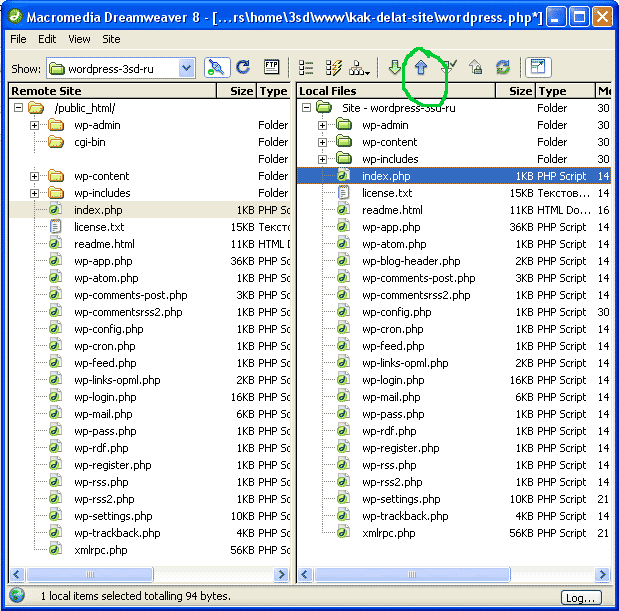This screenshot has height=611, width=619.
Task: Switch to Site Files view icon
Action: (306, 67)
